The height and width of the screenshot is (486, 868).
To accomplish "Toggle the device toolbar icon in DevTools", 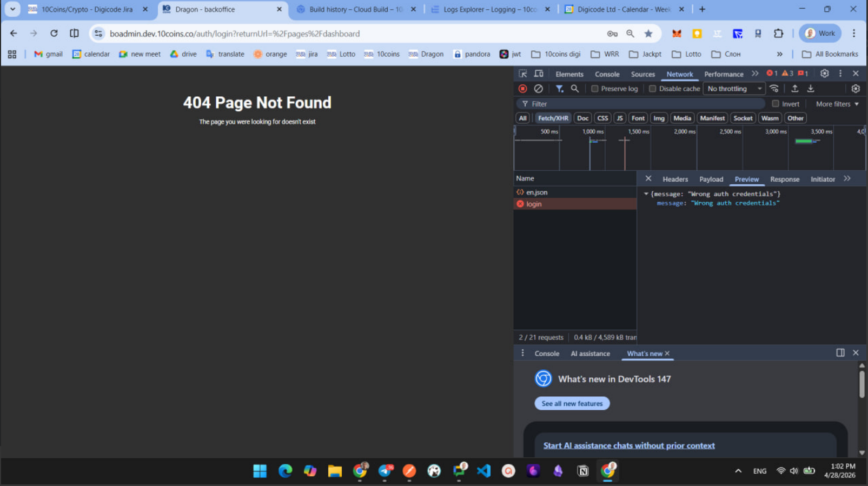I will tap(539, 74).
